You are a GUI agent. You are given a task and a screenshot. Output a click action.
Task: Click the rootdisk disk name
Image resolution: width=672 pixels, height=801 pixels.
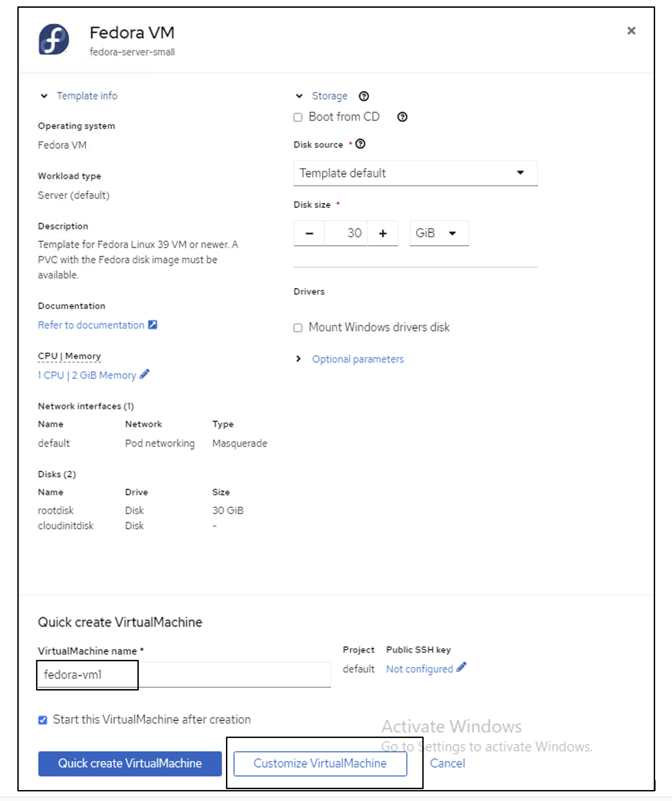coord(56,510)
